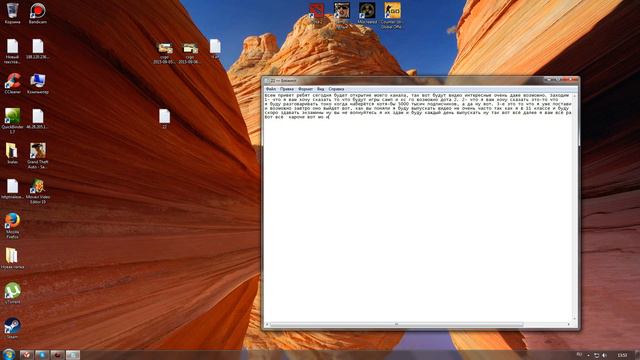The width and height of the screenshot is (640, 360).
Task: Open the Файл menu in Notepad
Action: pos(271,89)
